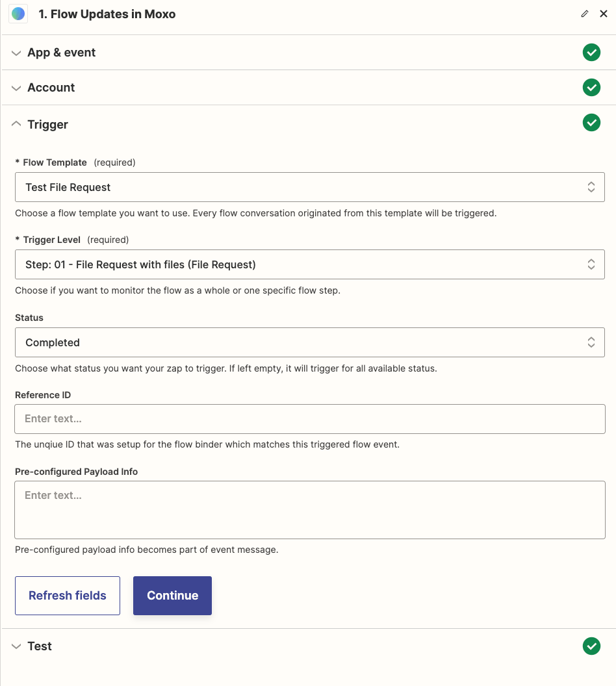Viewport: 616px width, 686px height.
Task: Click the Refresh fields button
Action: 68,596
